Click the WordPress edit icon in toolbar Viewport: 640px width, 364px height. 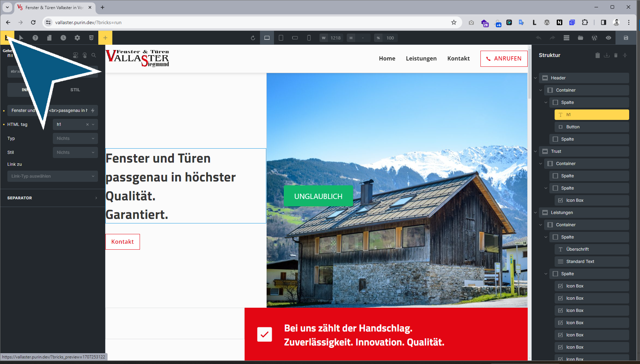coord(595,38)
